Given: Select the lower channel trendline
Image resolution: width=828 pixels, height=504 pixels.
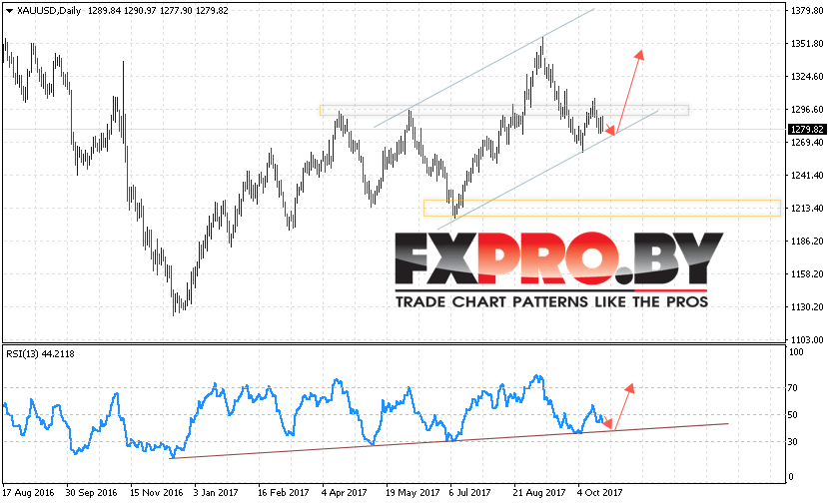Looking at the screenshot, I should pos(547,170).
